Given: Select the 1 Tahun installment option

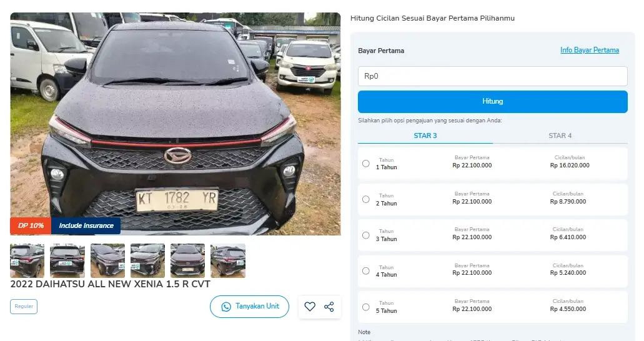Looking at the screenshot, I should point(365,164).
